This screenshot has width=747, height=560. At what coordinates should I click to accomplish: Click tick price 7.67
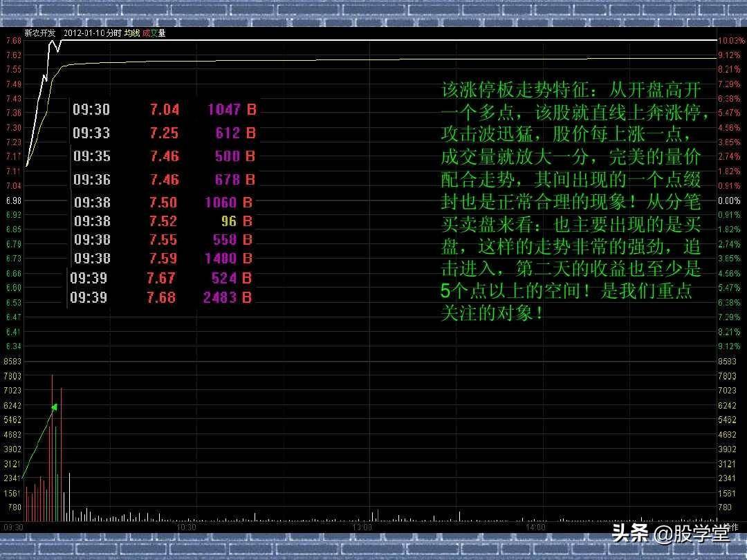pyautogui.click(x=161, y=278)
